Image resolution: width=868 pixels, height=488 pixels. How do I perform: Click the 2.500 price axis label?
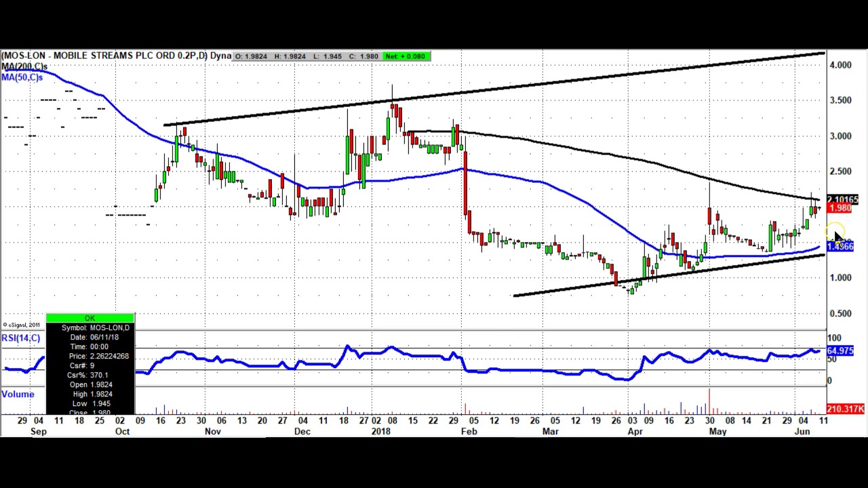click(x=840, y=171)
